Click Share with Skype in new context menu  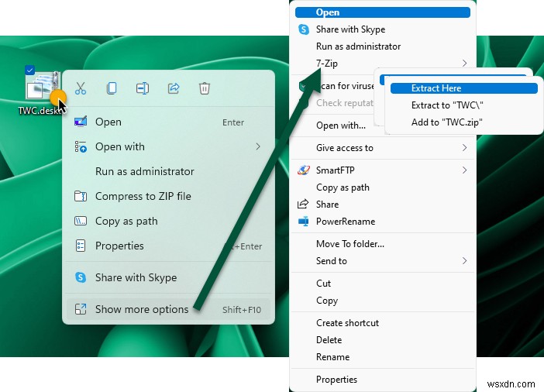pos(168,277)
